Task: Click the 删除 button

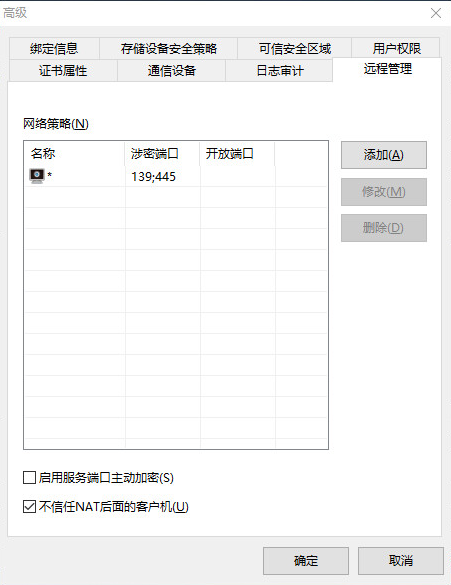Action: 384,228
